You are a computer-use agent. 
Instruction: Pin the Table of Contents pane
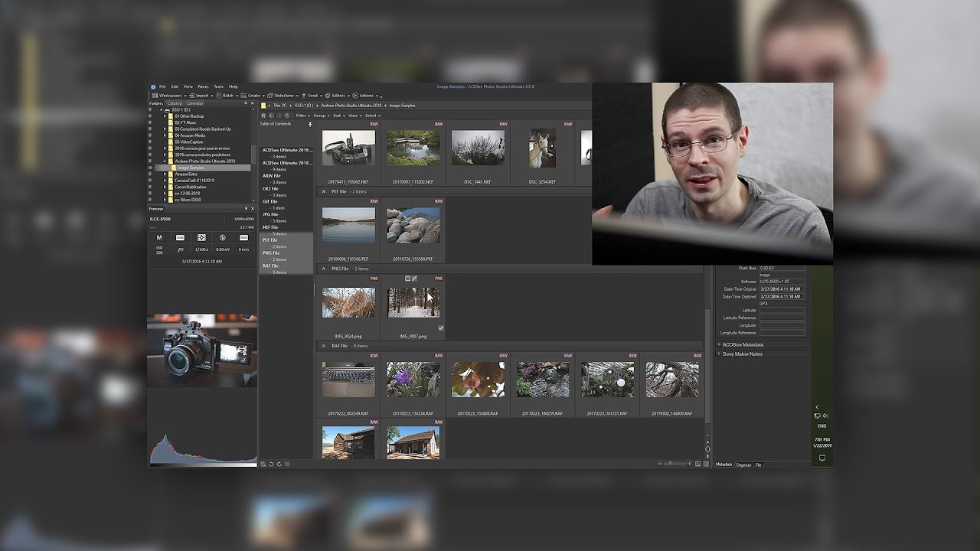pyautogui.click(x=310, y=124)
